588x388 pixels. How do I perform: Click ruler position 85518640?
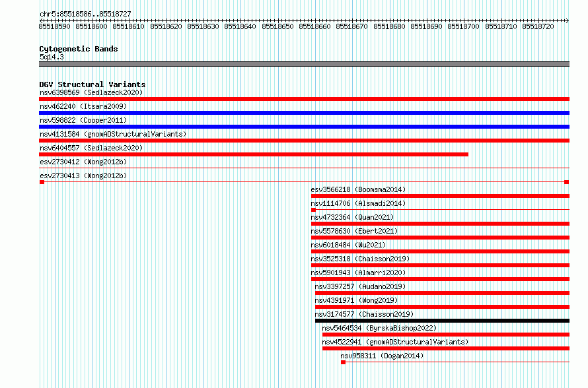click(240, 26)
